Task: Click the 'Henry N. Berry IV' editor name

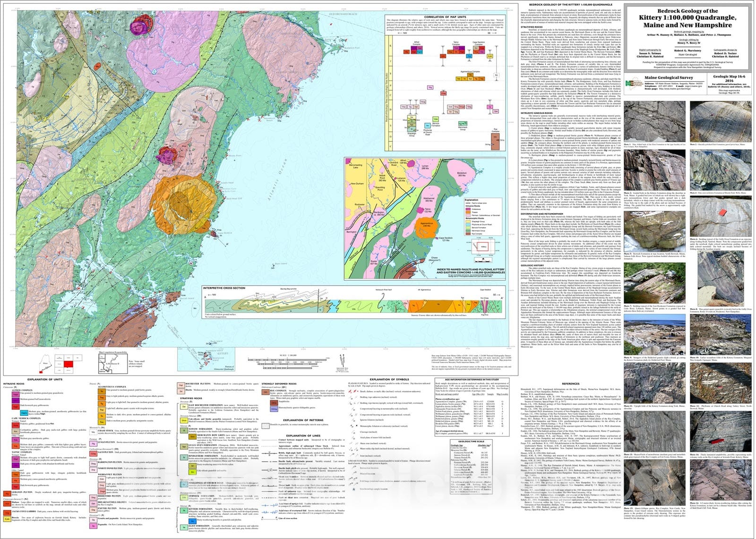Action: click(x=689, y=43)
